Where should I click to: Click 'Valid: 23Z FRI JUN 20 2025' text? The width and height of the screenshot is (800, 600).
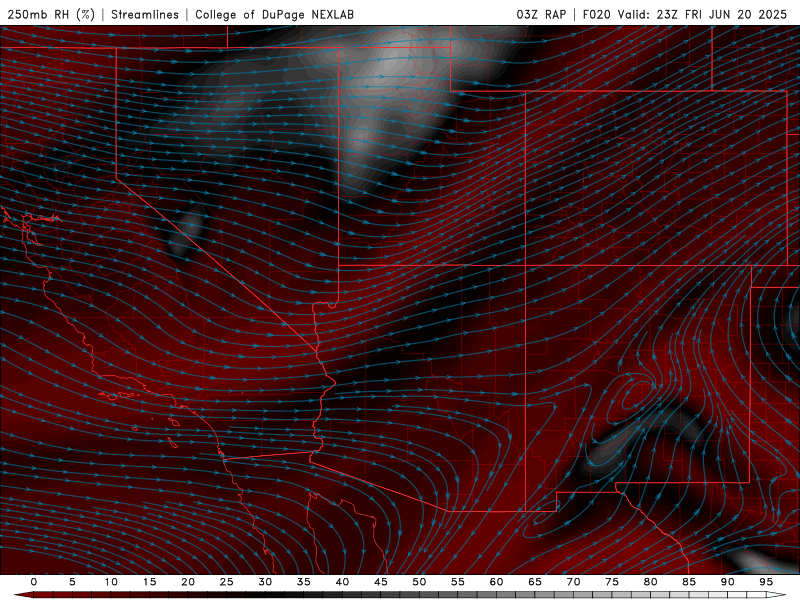(x=703, y=14)
